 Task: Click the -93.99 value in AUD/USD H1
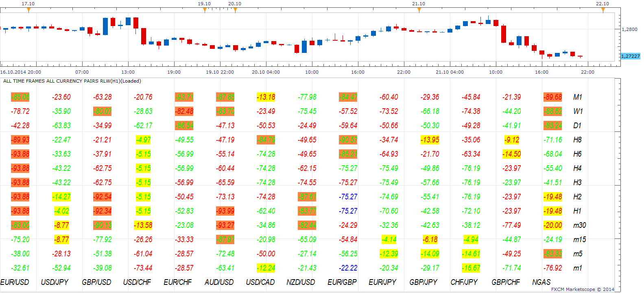tap(225, 211)
